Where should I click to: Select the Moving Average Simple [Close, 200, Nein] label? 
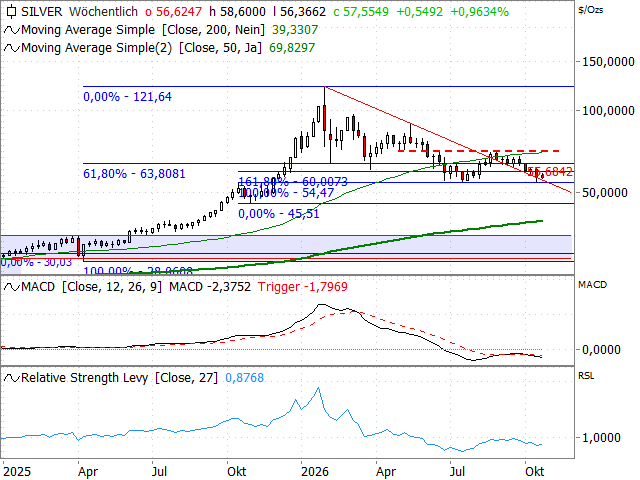point(143,30)
